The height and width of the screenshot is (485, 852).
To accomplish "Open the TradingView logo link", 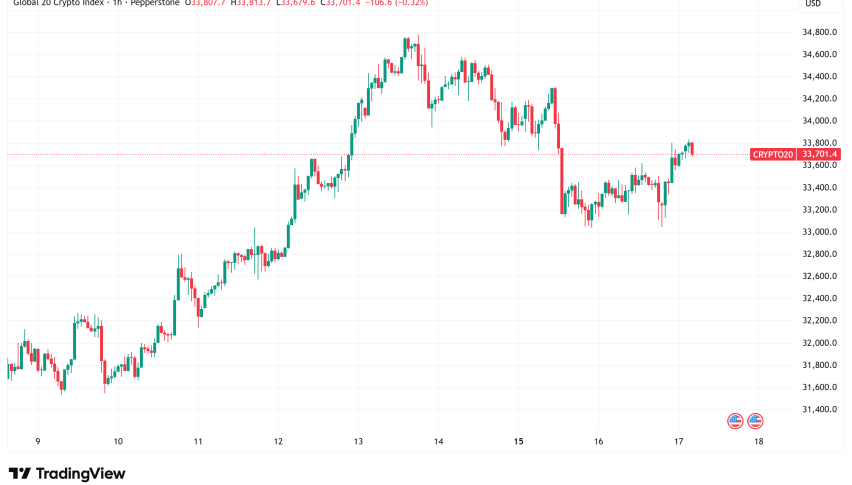I will click(x=67, y=474).
